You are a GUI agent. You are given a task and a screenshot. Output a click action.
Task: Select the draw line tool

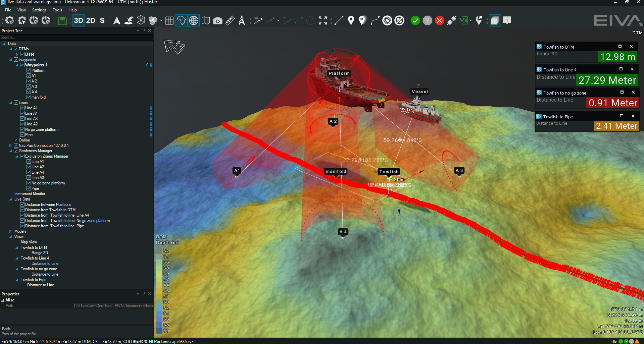click(x=339, y=21)
